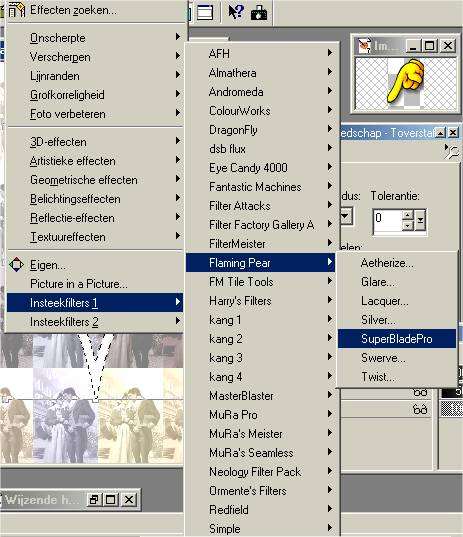Choose Picture in a Picture effect
The image size is (463, 537).
(x=95, y=284)
